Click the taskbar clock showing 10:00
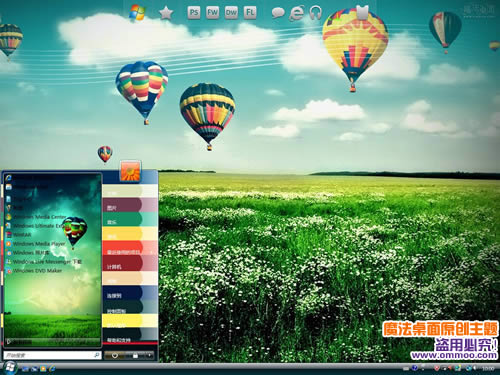The height and width of the screenshot is (375, 500). coord(488,369)
